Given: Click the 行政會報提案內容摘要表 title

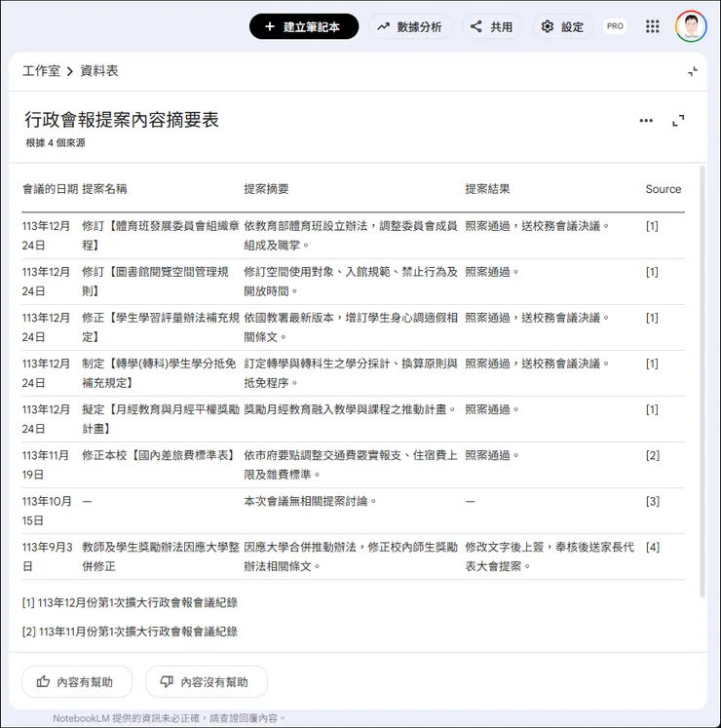Looking at the screenshot, I should [x=122, y=120].
